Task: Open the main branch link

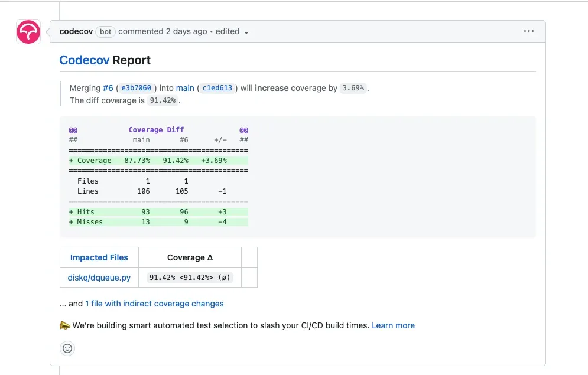Action: point(185,88)
